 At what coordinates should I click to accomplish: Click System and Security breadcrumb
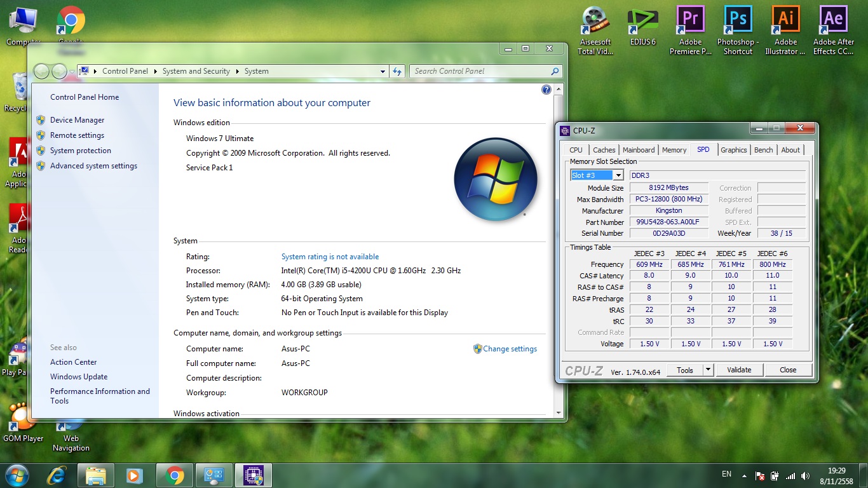tap(196, 71)
